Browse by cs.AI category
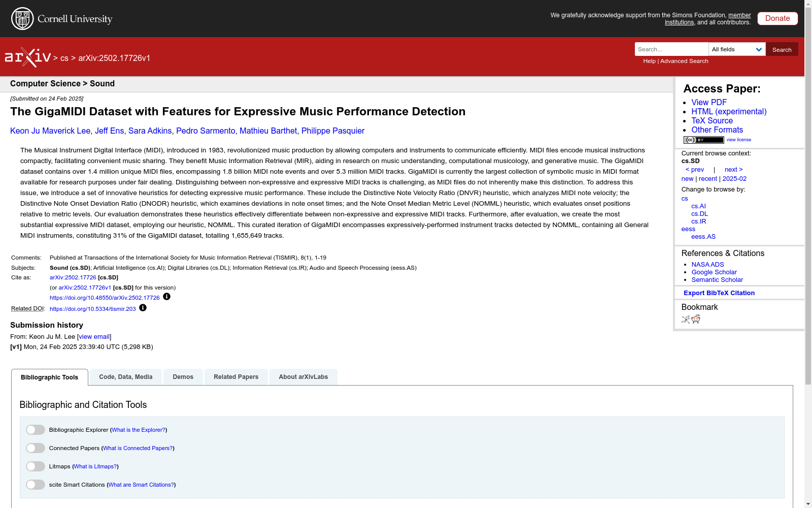812x508 pixels. [x=698, y=206]
